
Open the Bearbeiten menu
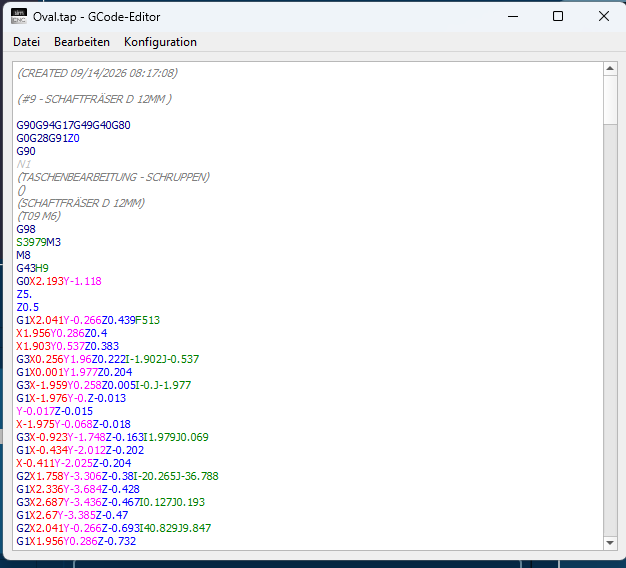point(82,42)
